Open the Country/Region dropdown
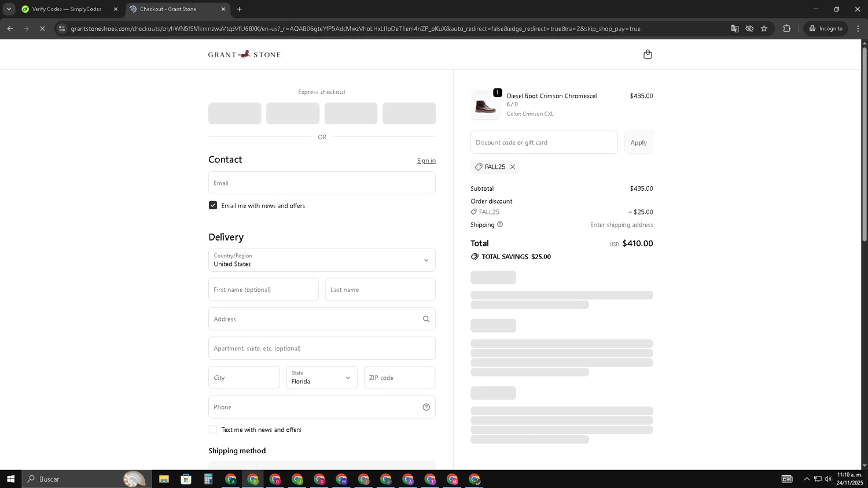The image size is (868, 488). pos(322,260)
